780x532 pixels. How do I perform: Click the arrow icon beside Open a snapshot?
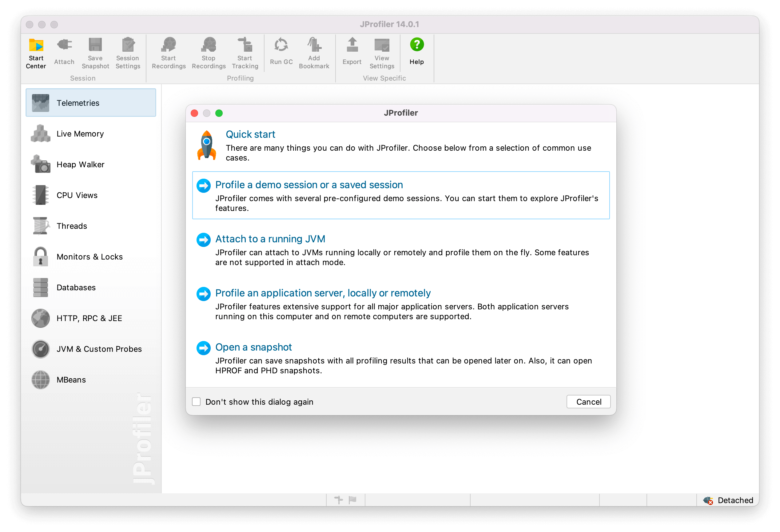pyautogui.click(x=203, y=348)
